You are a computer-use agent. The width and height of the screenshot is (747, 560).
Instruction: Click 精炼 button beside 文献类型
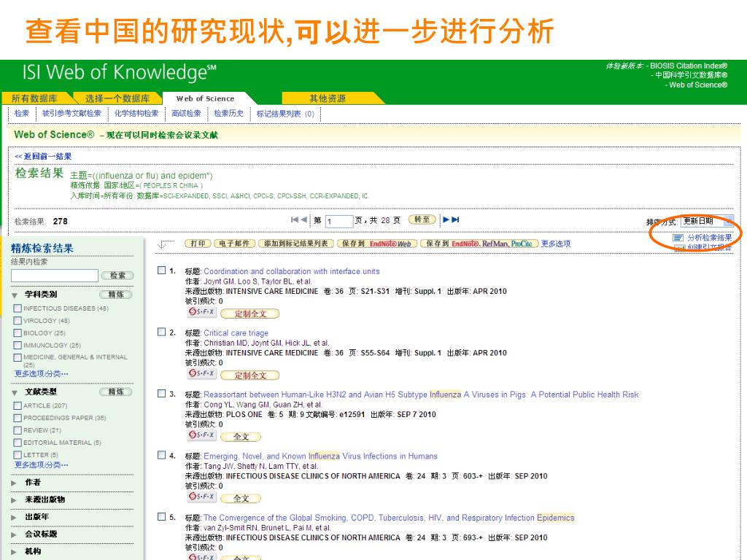[116, 392]
